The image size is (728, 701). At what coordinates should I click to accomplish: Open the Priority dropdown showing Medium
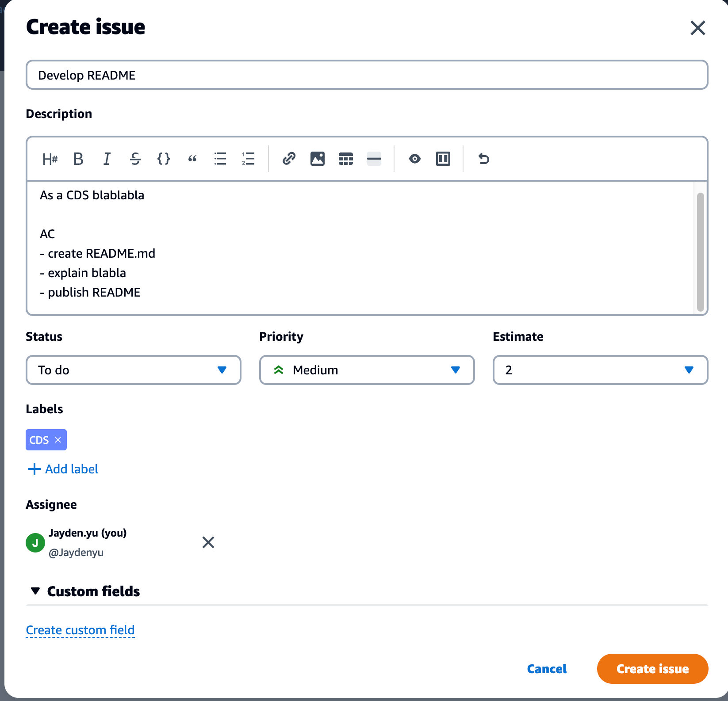(367, 370)
